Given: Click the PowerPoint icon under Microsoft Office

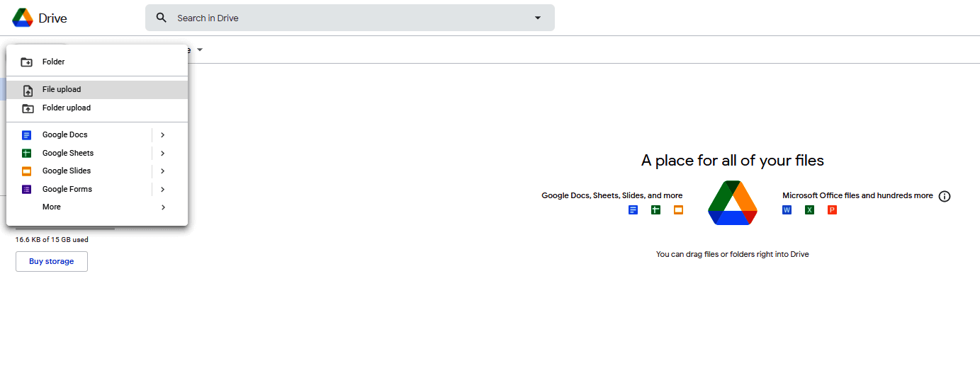Looking at the screenshot, I should (832, 209).
